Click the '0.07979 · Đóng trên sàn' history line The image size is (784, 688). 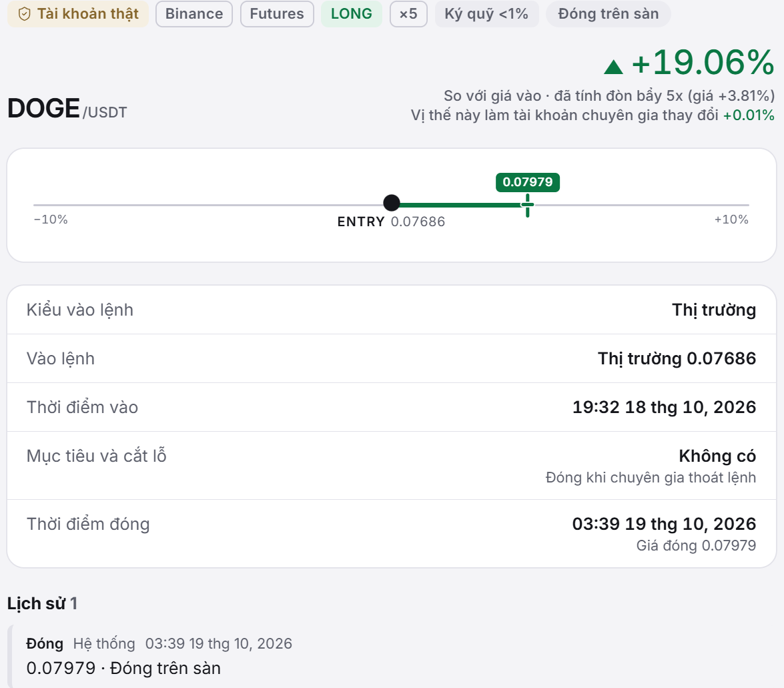pyautogui.click(x=123, y=668)
